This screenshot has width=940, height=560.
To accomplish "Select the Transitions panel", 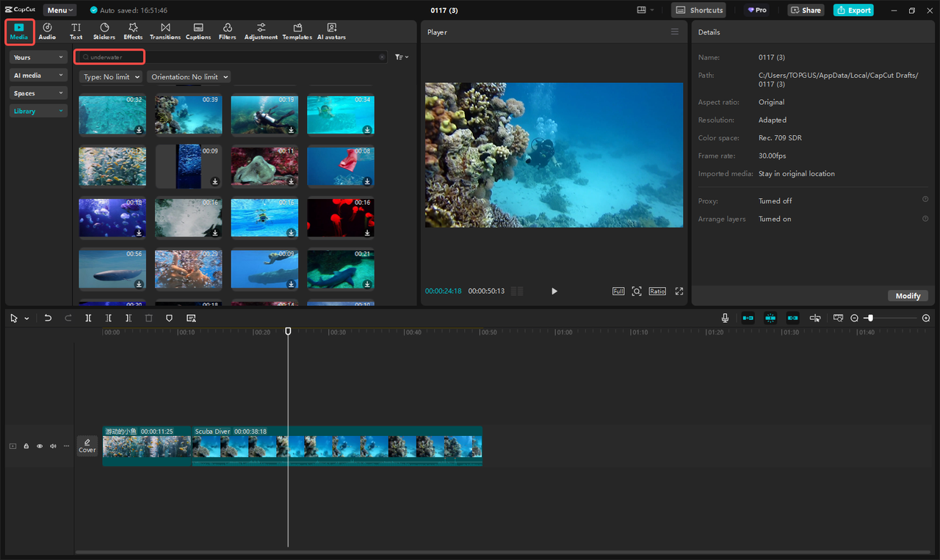I will 164,31.
